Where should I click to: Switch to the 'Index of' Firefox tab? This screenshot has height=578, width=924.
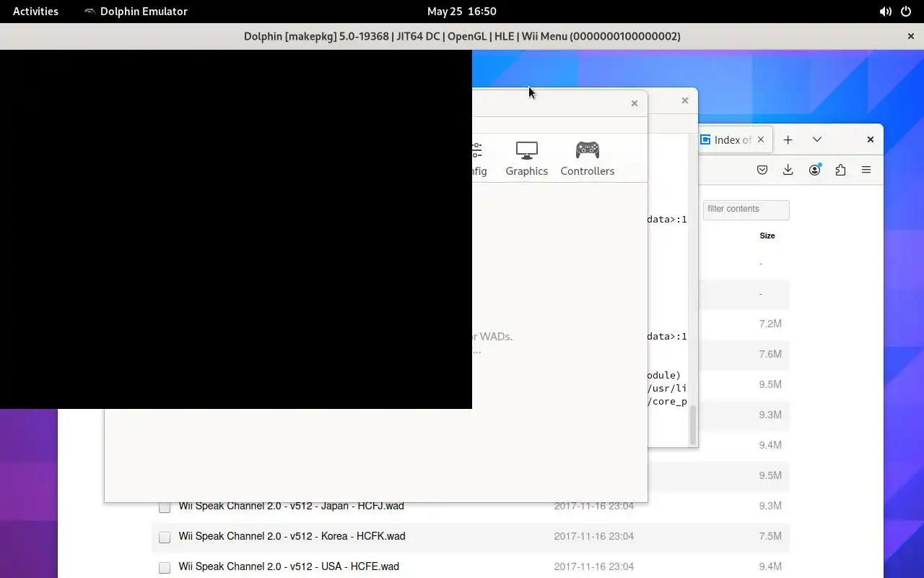tap(733, 139)
